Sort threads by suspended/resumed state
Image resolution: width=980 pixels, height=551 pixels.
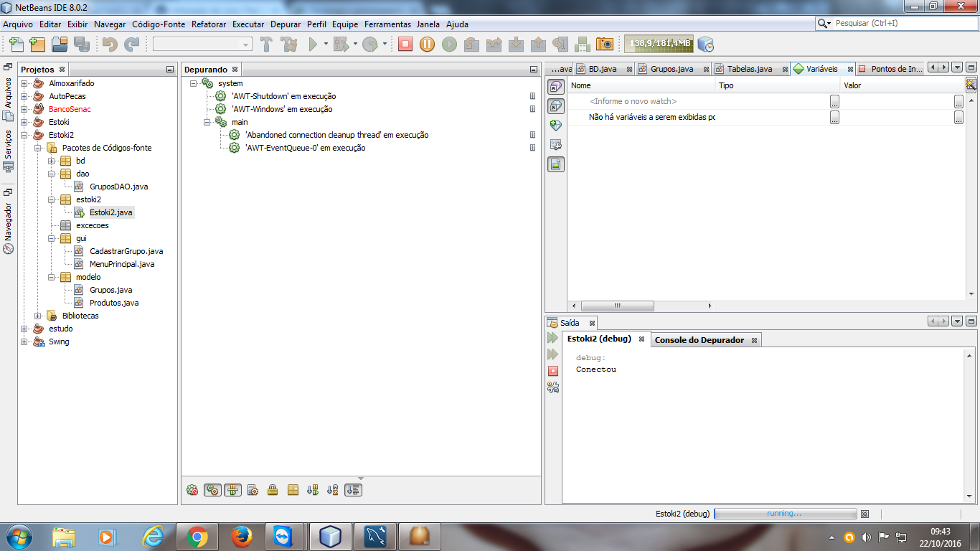(x=312, y=490)
